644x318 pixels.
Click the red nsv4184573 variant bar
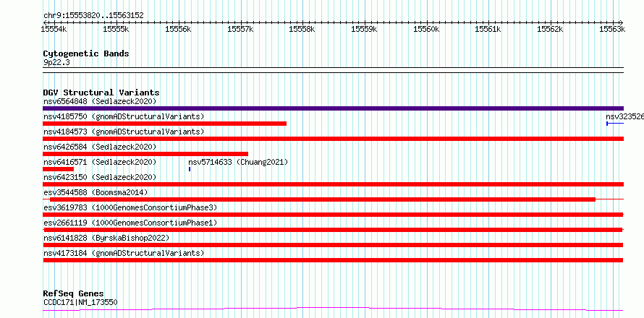point(333,139)
